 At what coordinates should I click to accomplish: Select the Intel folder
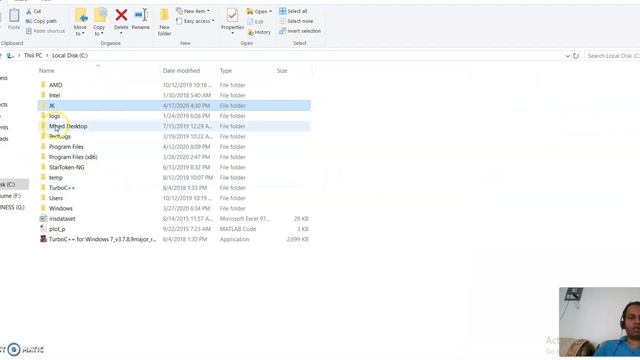click(x=174, y=95)
